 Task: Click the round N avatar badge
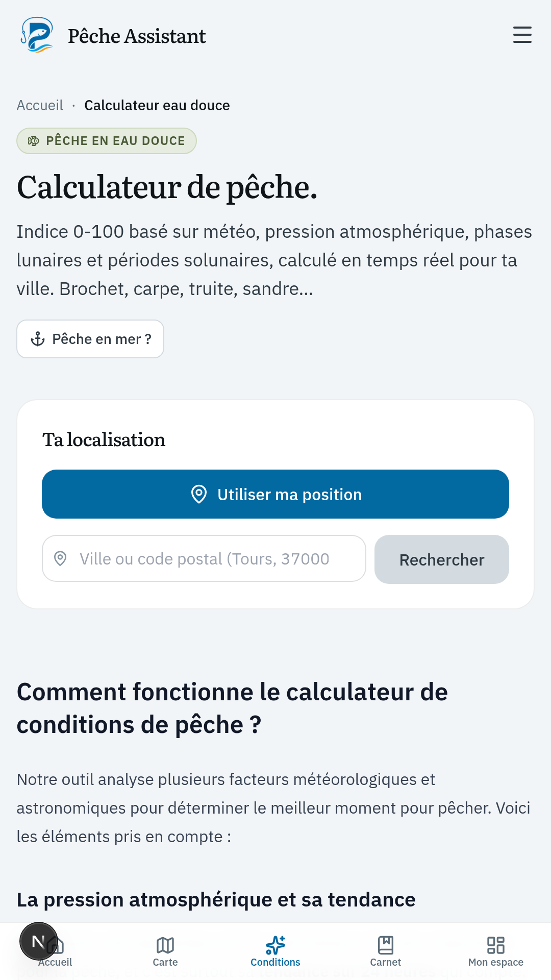pos(39,941)
